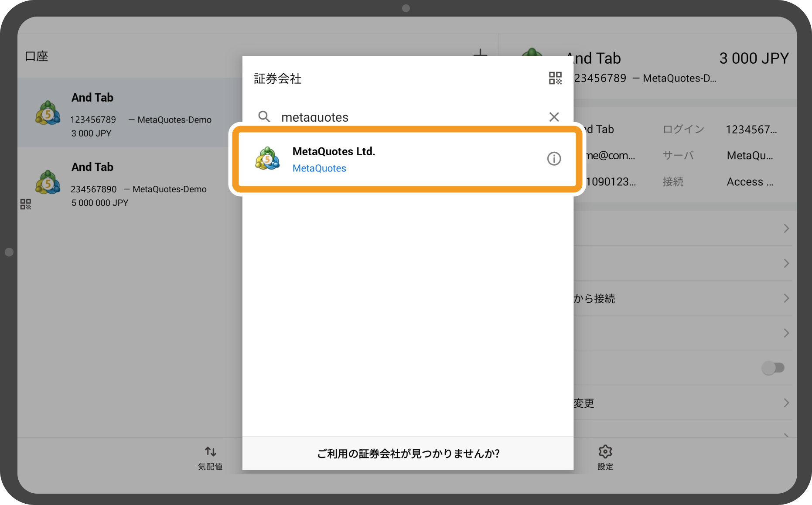Scan QR code icon in broker dialog
Image resolution: width=812 pixels, height=505 pixels.
point(555,78)
